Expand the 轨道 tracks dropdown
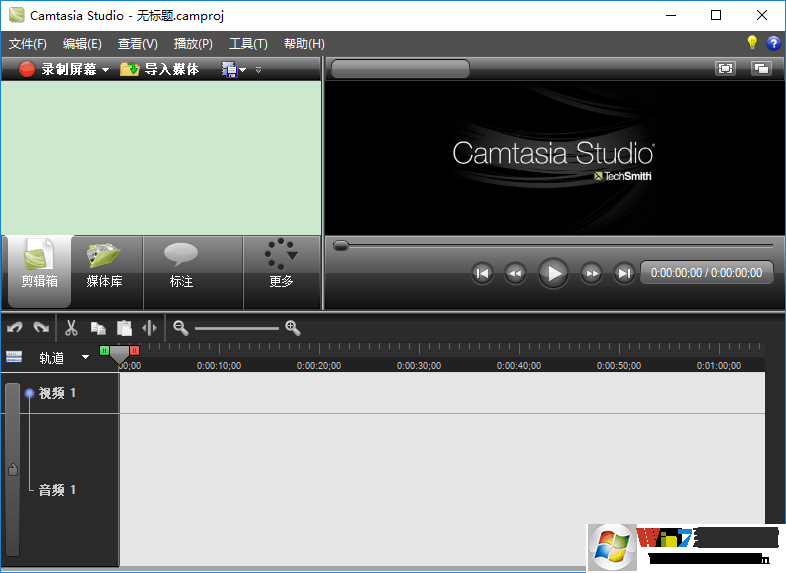This screenshot has width=786, height=573. click(85, 357)
